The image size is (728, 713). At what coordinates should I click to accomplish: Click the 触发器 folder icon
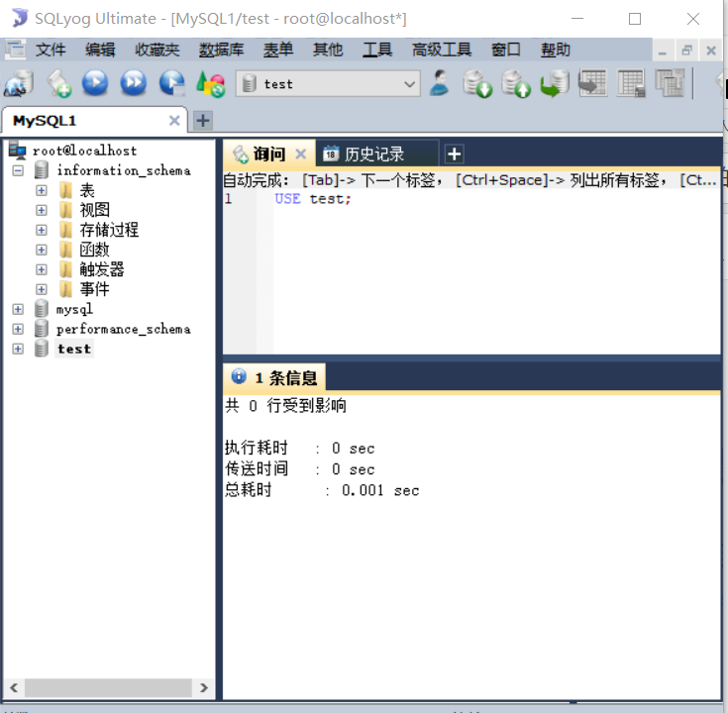point(66,269)
